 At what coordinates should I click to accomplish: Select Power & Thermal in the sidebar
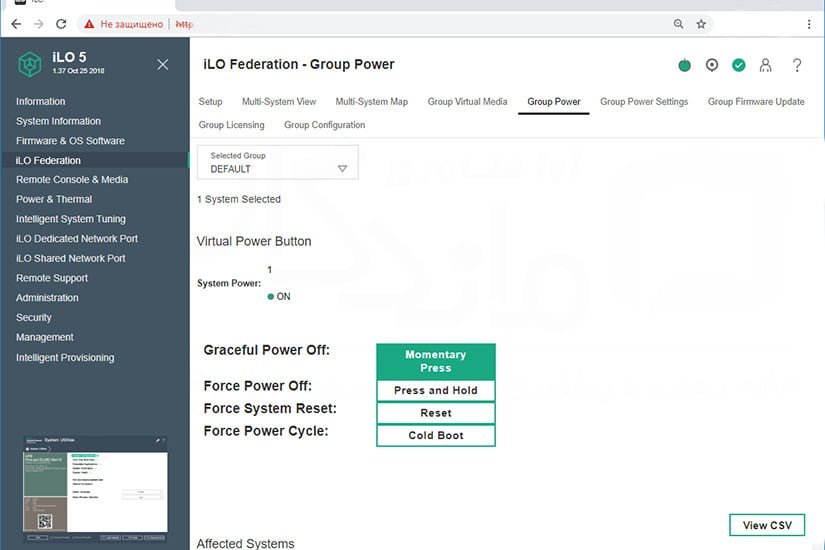click(54, 199)
